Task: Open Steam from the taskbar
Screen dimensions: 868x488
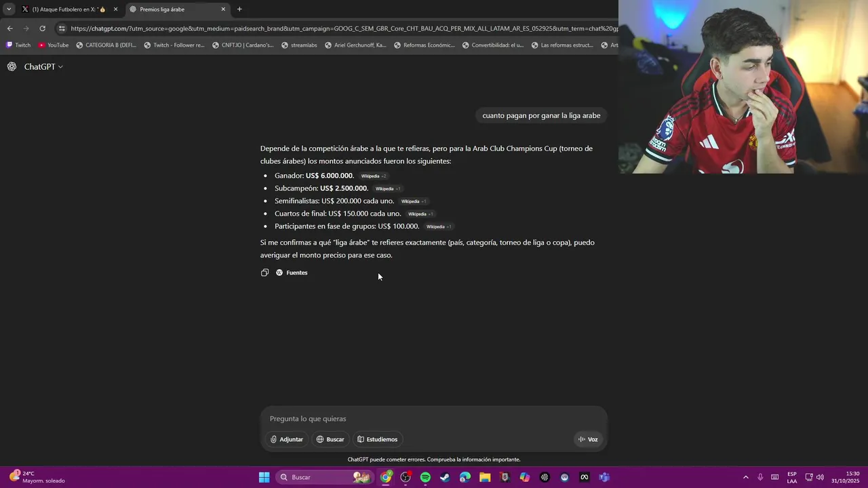Action: [x=445, y=477]
